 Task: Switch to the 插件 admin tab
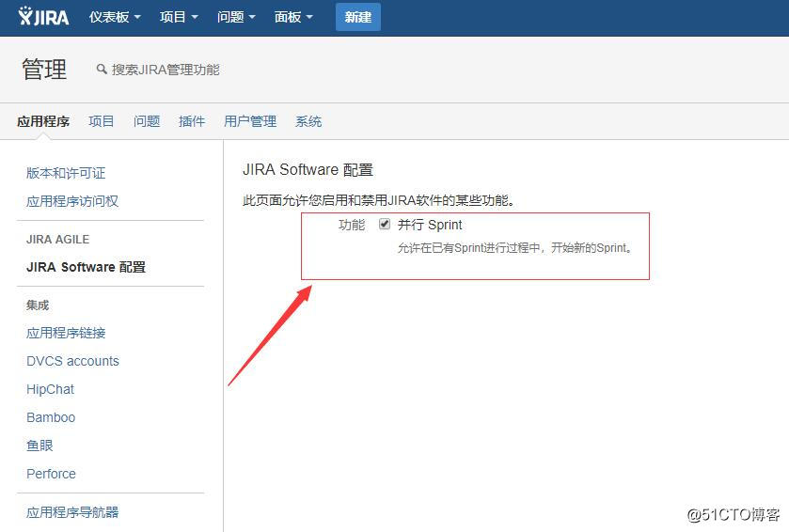(x=192, y=121)
